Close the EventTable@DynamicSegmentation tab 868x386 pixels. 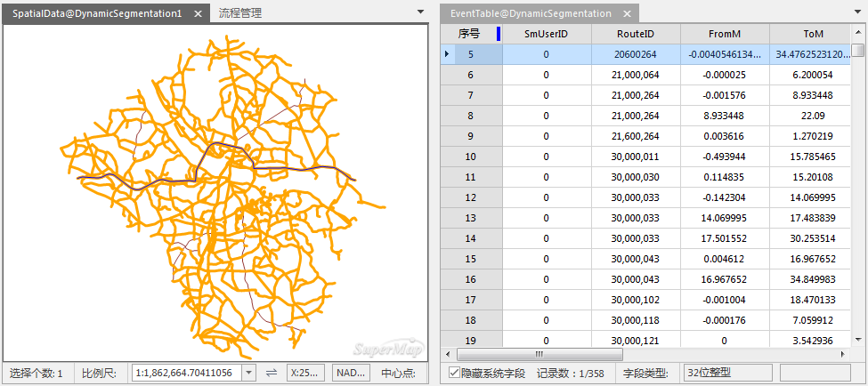(627, 13)
